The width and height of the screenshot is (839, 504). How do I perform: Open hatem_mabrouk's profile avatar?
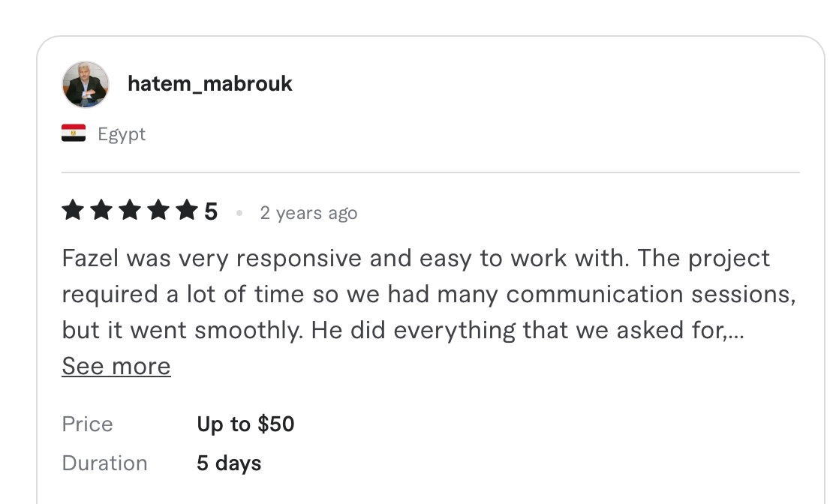85,84
